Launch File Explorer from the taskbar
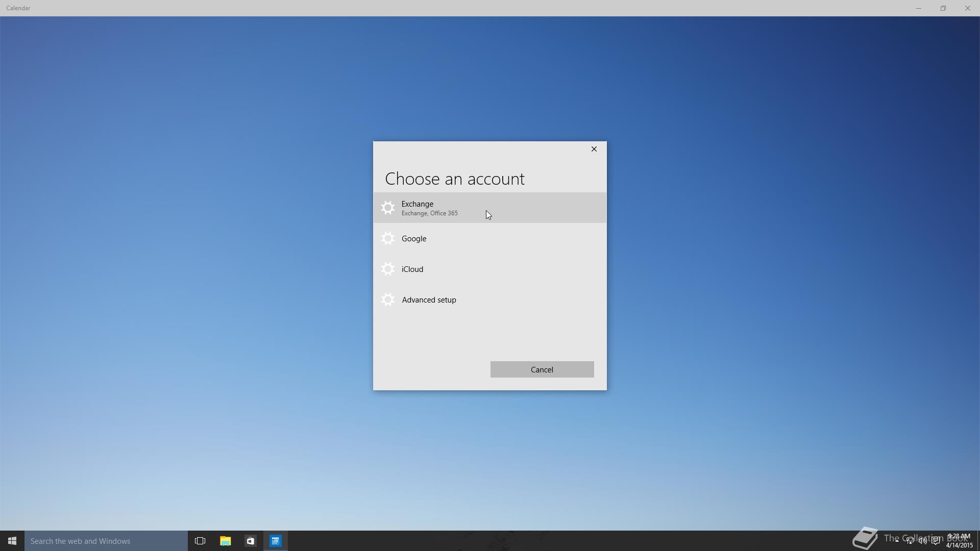Screen dimensions: 980x551 tap(225, 541)
